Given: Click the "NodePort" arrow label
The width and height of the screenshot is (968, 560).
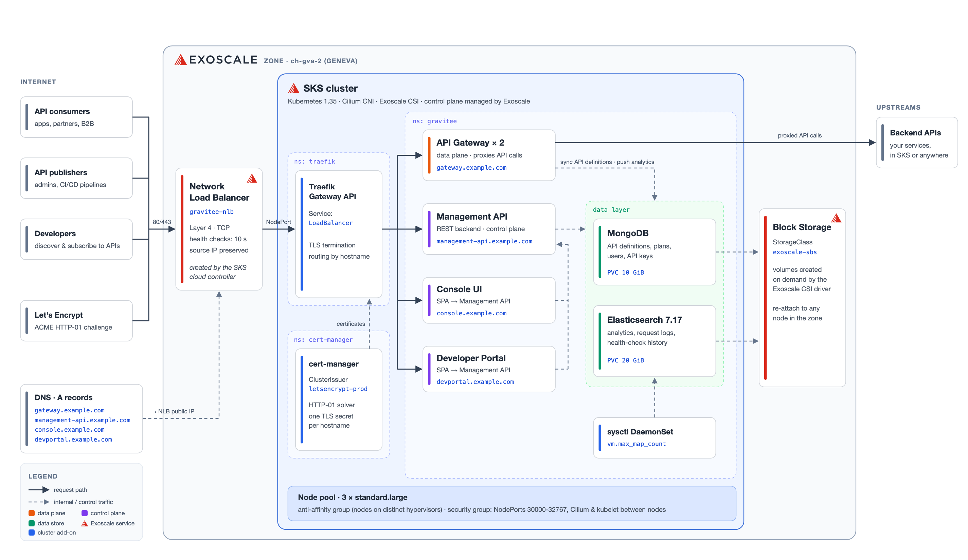Looking at the screenshot, I should 279,222.
